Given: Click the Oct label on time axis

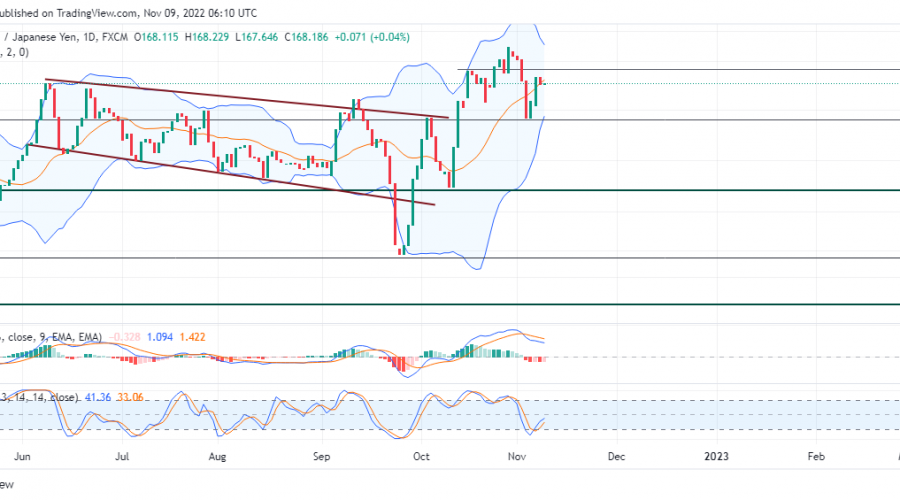Looking at the screenshot, I should click(x=421, y=456).
